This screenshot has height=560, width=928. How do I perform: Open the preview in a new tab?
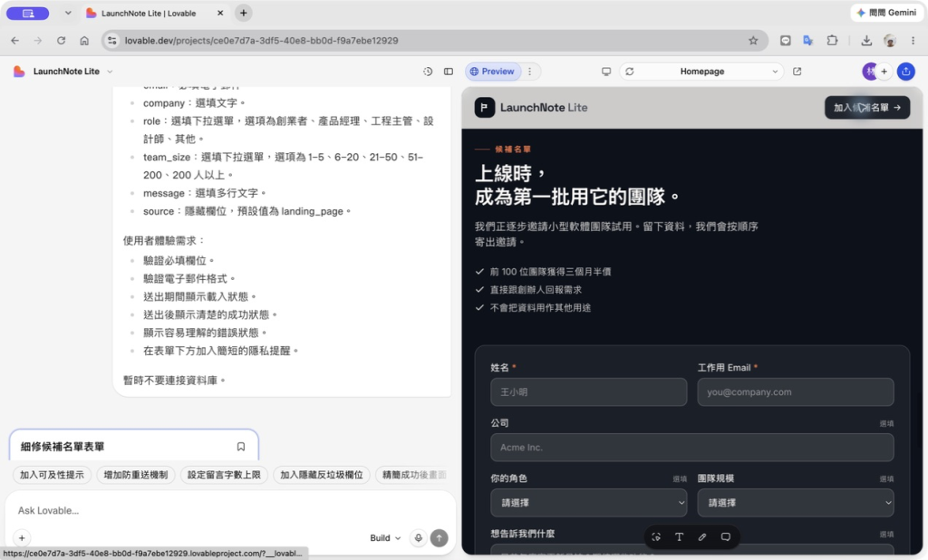[x=797, y=71]
